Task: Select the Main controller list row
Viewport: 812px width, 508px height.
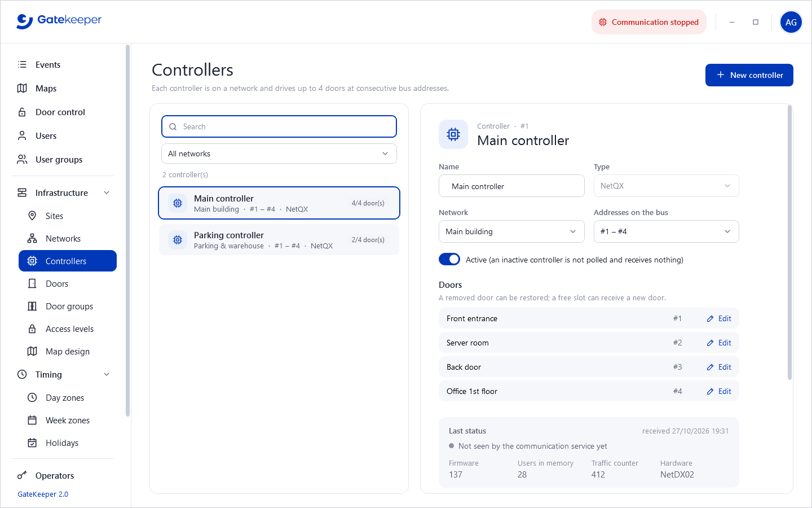Action: pos(279,203)
